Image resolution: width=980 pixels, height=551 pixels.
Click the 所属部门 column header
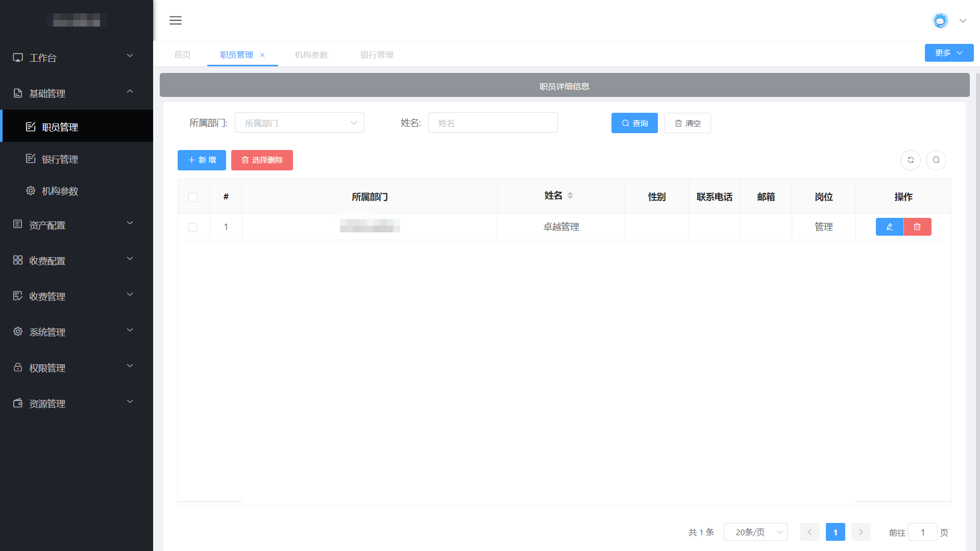coord(370,197)
